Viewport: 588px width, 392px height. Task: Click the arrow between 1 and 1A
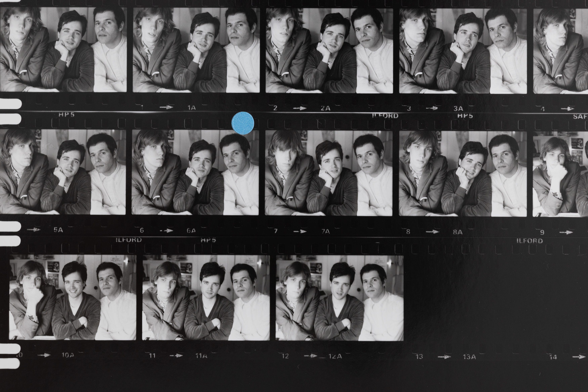[x=166, y=107]
